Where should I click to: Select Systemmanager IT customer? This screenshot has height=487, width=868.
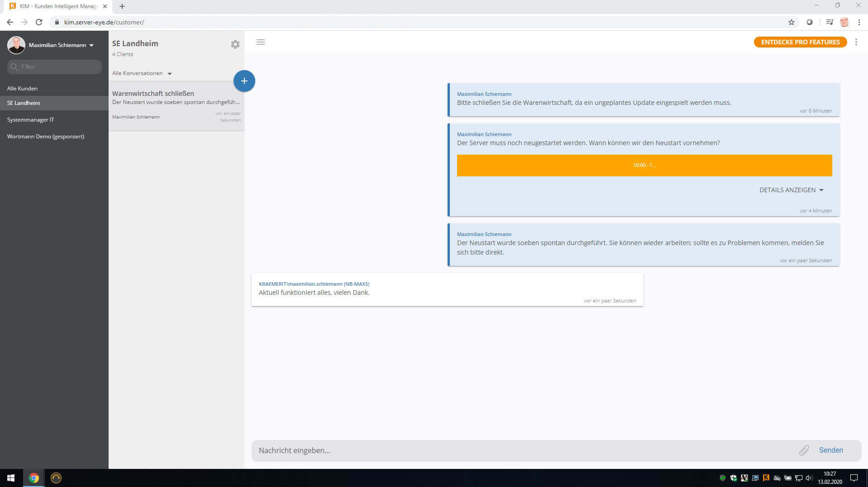click(x=30, y=120)
